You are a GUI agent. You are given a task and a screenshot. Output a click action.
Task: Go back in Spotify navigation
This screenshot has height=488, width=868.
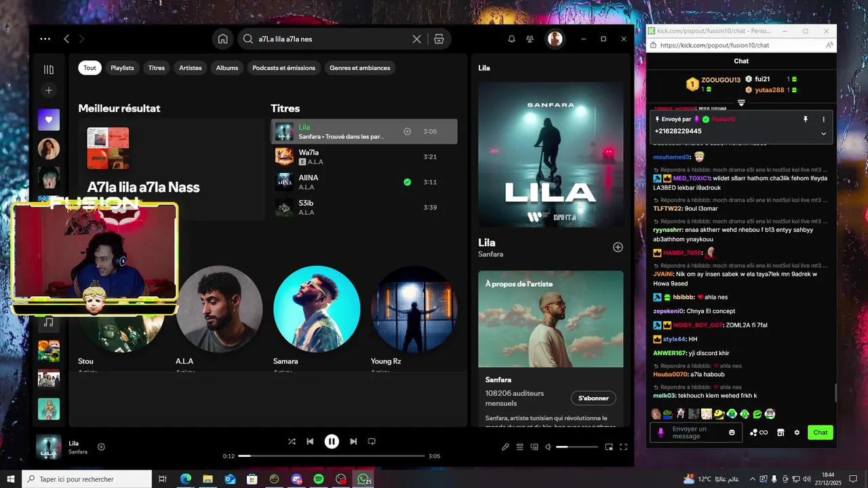[66, 39]
